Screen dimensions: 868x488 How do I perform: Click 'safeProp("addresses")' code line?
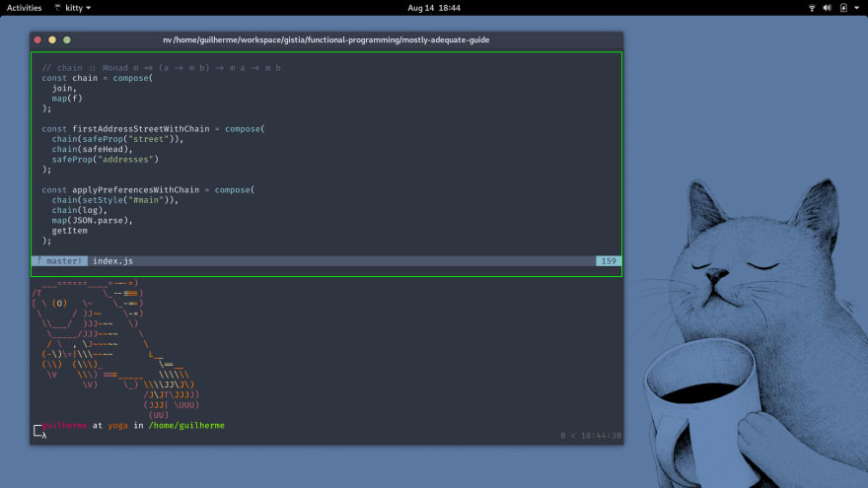pyautogui.click(x=106, y=160)
